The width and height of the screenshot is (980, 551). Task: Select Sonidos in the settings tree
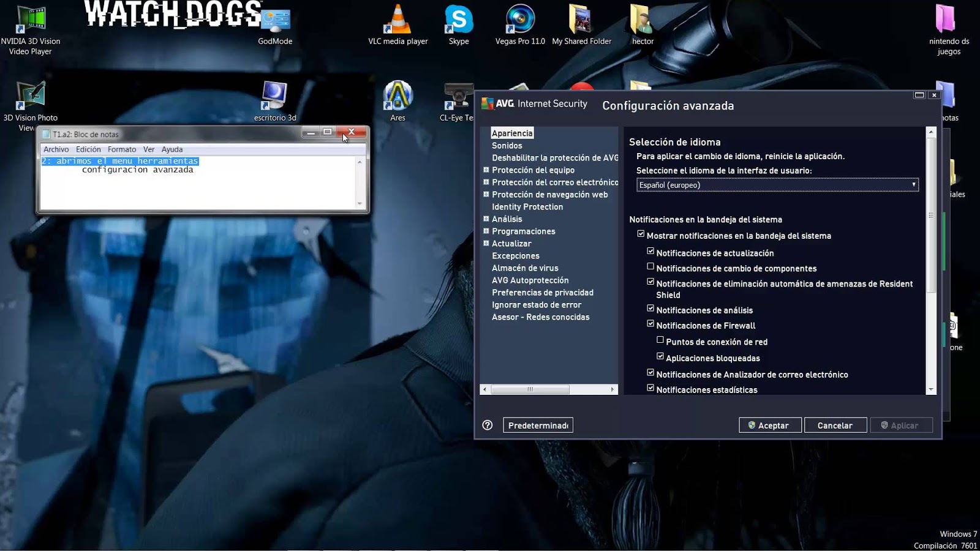[507, 146]
